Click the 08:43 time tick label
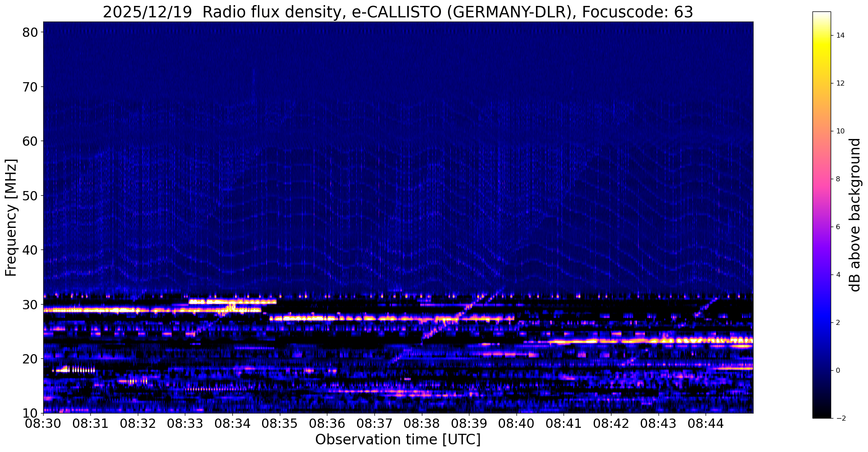This screenshot has height=452, width=868. [658, 423]
